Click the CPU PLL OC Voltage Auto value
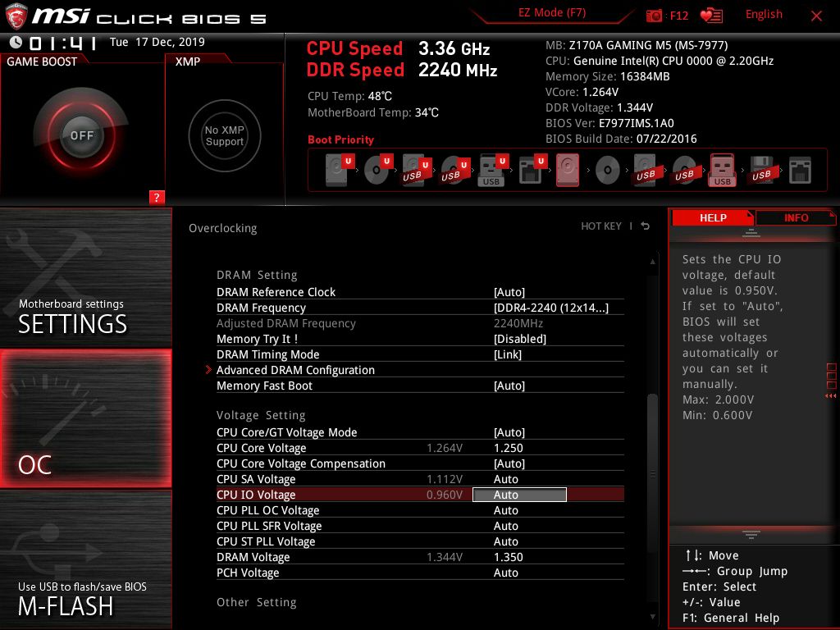Viewport: 840px width, 630px height. [505, 510]
